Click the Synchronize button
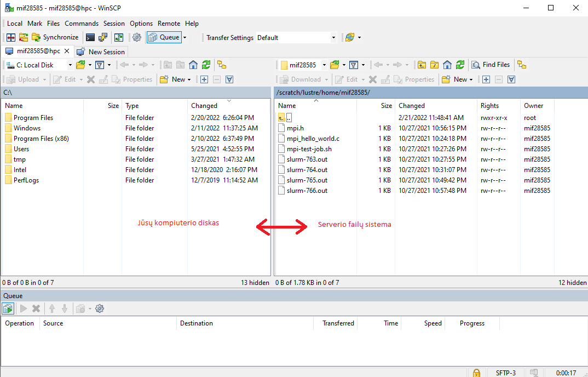The width and height of the screenshot is (588, 377). [55, 38]
